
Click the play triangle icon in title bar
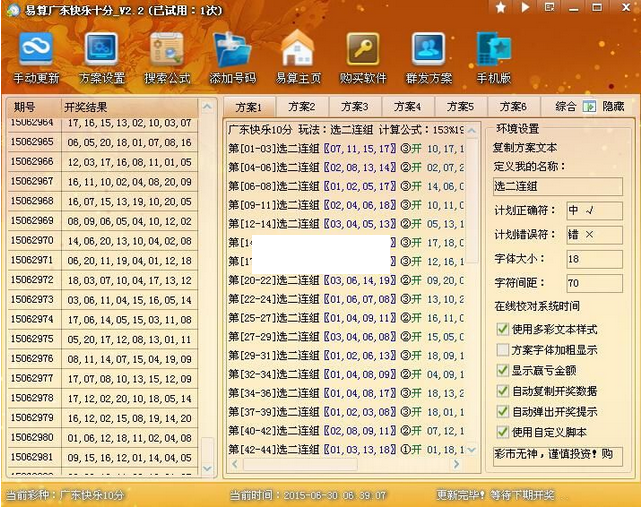pos(525,7)
